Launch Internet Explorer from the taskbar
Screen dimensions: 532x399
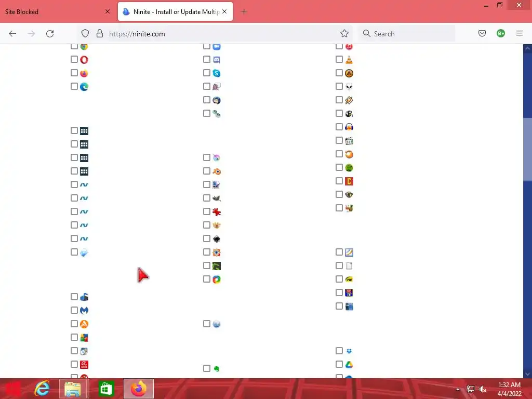point(42,389)
